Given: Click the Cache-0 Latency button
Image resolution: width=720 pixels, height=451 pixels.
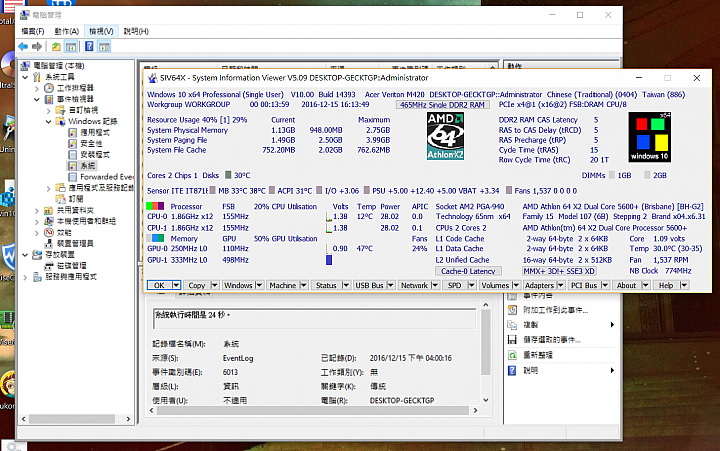Looking at the screenshot, I should [x=468, y=271].
